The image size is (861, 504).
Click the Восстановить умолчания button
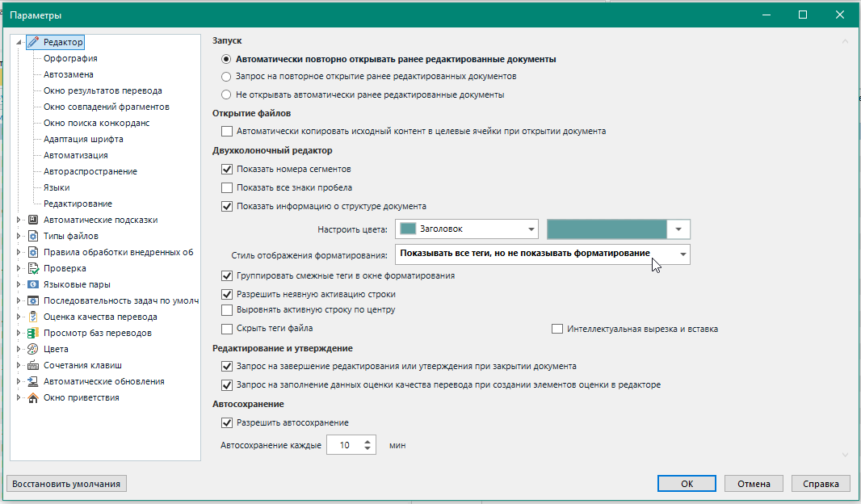tap(67, 484)
